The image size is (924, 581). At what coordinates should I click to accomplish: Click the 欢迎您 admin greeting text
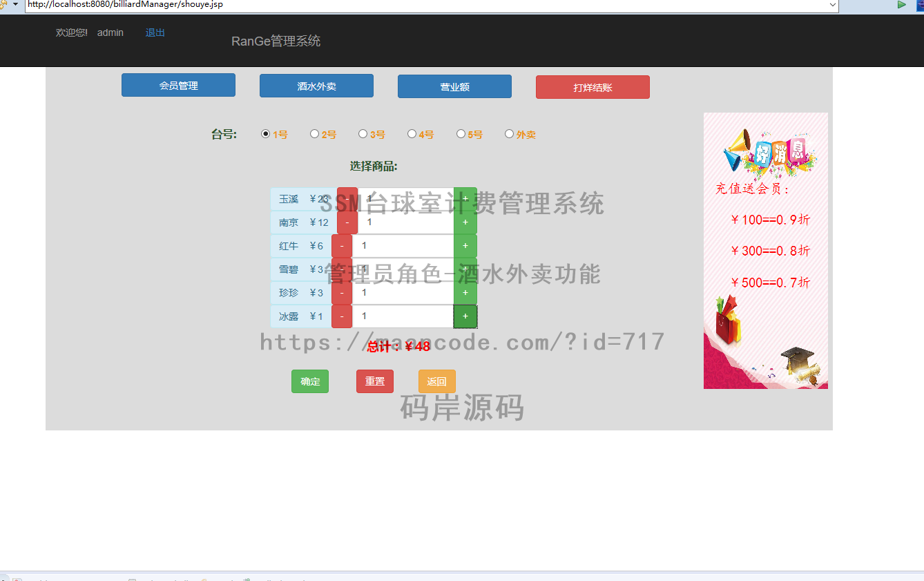pos(90,32)
